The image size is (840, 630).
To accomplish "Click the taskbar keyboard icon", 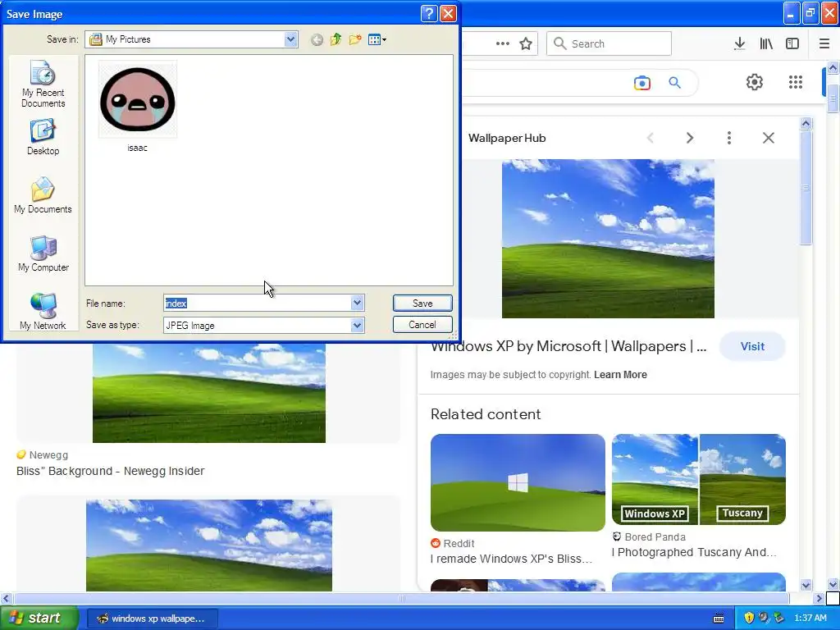I will pos(719,619).
